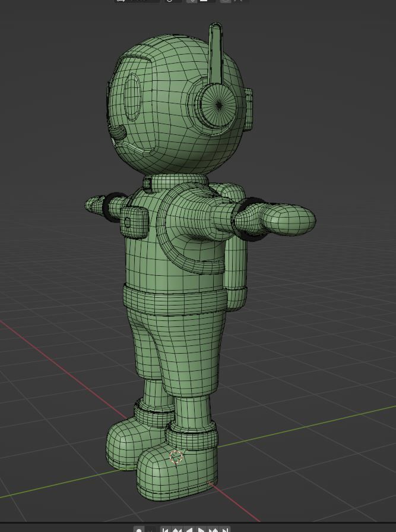Select the robot's outstretched right hand
The image size is (396, 532).
tap(276, 219)
